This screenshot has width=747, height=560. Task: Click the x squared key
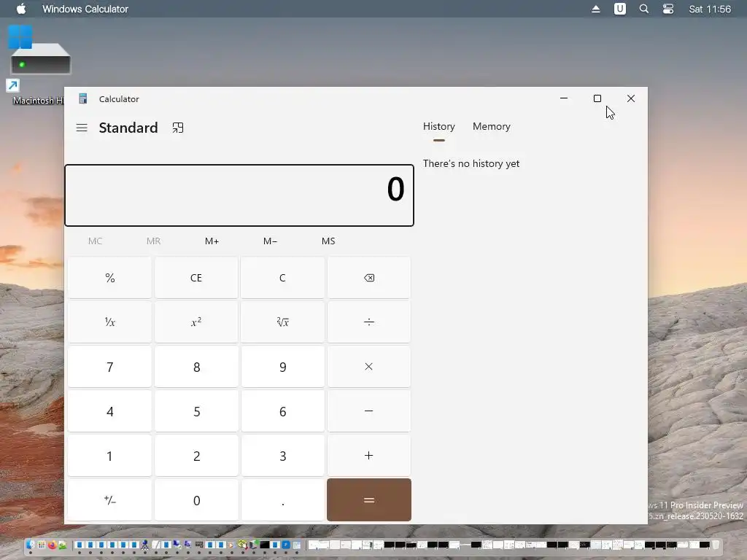pos(196,322)
